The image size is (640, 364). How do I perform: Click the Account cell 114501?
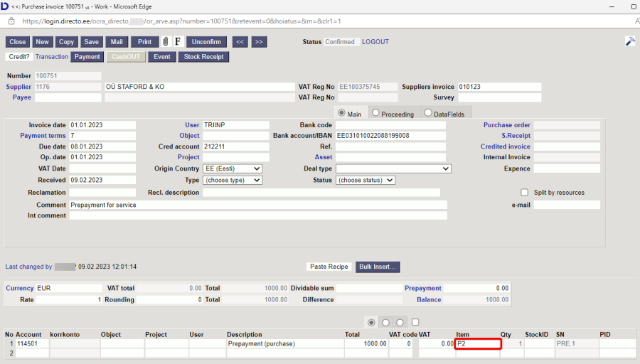point(32,343)
